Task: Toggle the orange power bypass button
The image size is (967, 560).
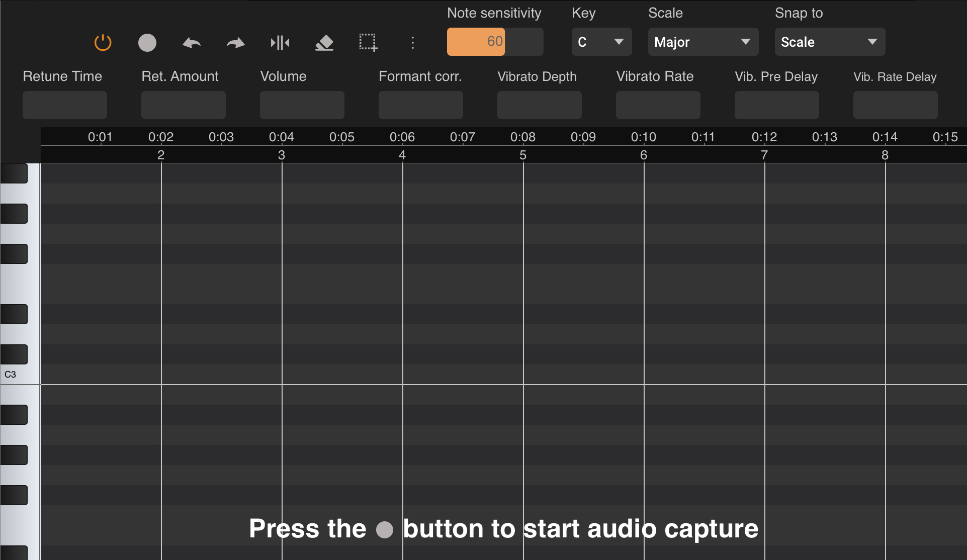Action: (x=103, y=42)
